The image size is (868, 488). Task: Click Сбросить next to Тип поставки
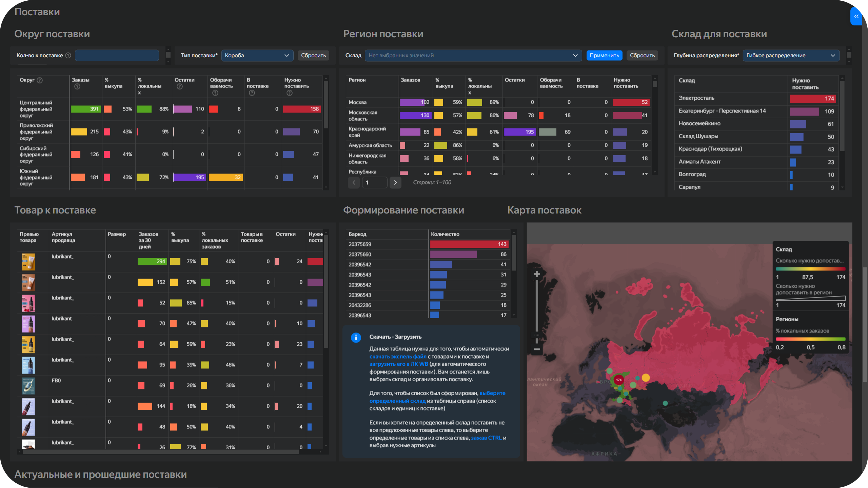[x=313, y=55]
